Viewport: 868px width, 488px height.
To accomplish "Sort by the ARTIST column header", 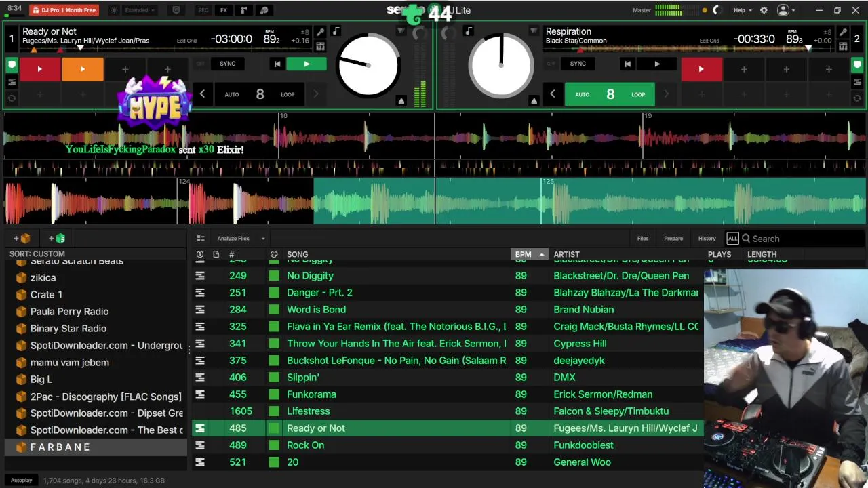I will (x=566, y=254).
